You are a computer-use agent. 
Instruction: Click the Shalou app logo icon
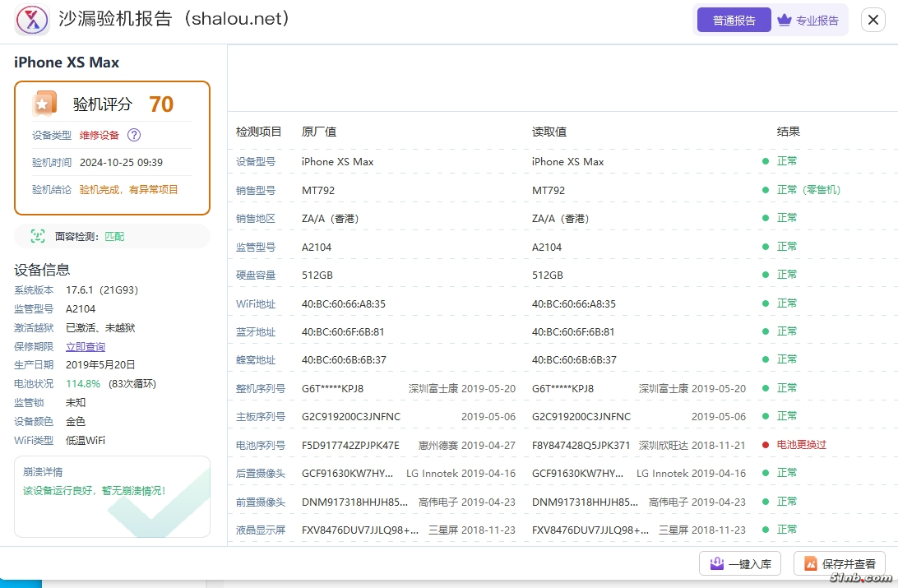[33, 20]
